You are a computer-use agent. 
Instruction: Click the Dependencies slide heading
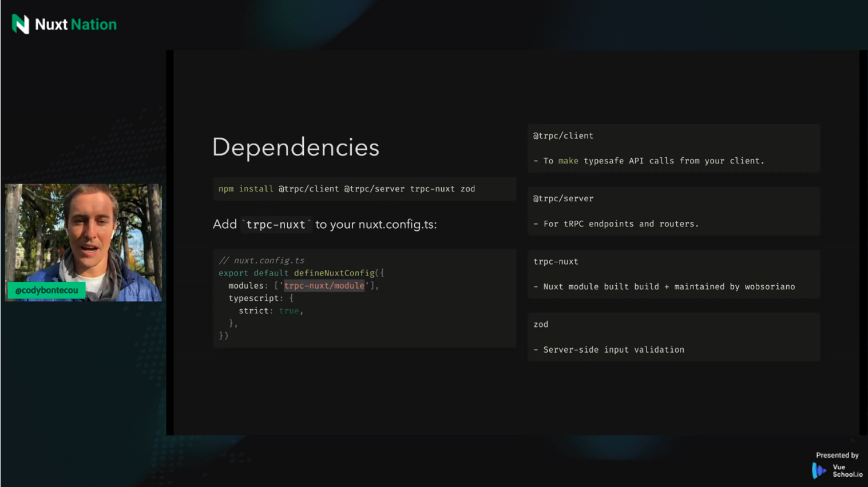[295, 147]
